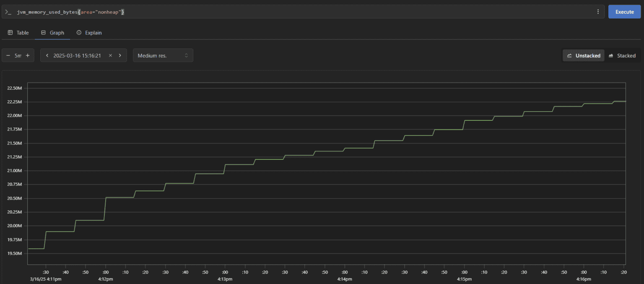Switch to the Explain tab
This screenshot has height=284, width=644.
89,33
